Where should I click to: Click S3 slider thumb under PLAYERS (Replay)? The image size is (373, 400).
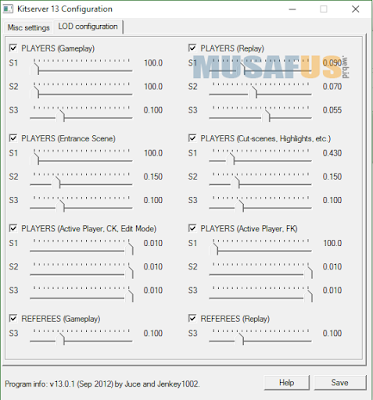pyautogui.click(x=266, y=116)
